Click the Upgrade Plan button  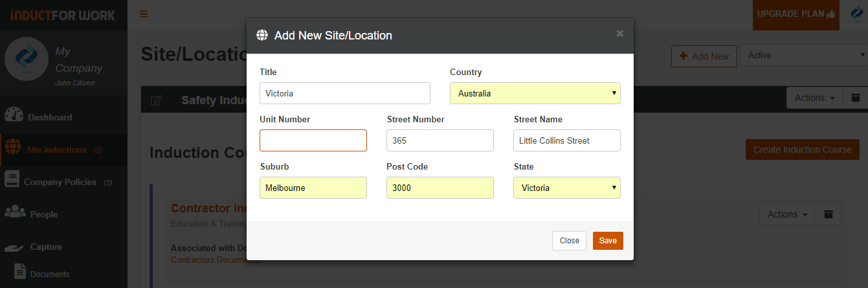[796, 14]
